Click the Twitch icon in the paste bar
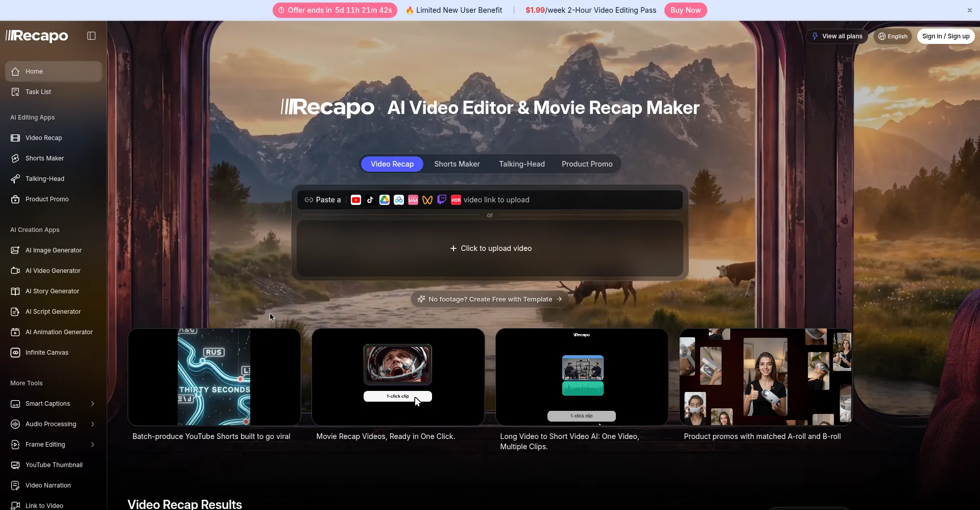The height and width of the screenshot is (510, 980). pyautogui.click(x=442, y=200)
